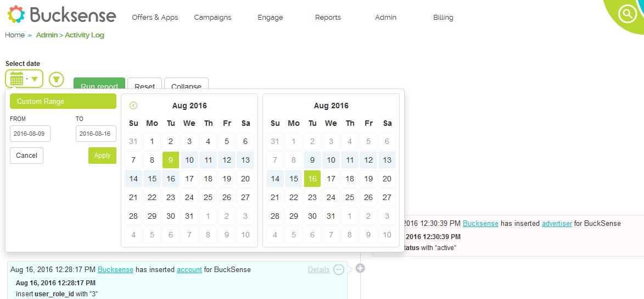This screenshot has width=644, height=299.
Task: Collapse entry with the minus circle icon
Action: pyautogui.click(x=338, y=269)
